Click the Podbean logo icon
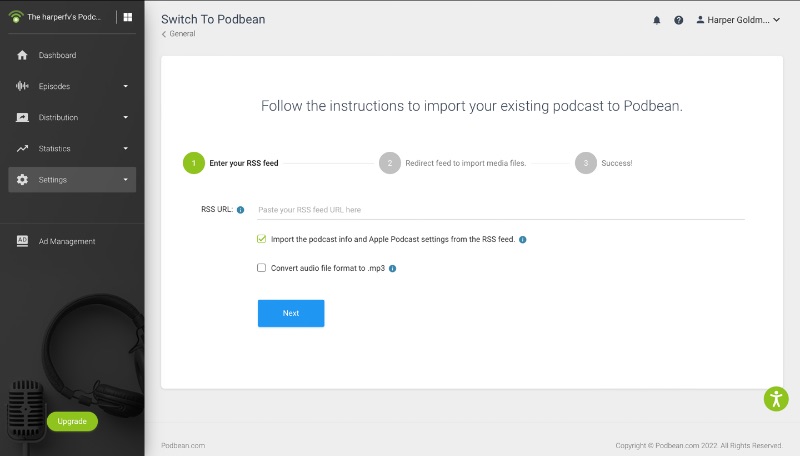Viewport: 800px width, 456px height. point(16,17)
